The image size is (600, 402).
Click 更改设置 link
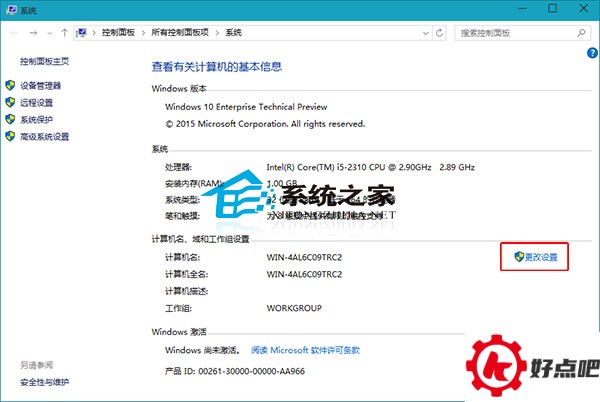coord(541,257)
